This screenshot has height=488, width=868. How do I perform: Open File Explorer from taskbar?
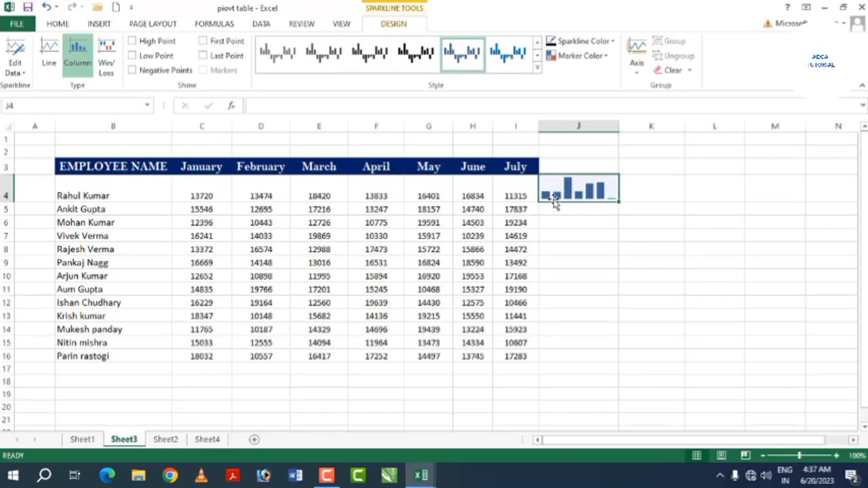[x=138, y=475]
